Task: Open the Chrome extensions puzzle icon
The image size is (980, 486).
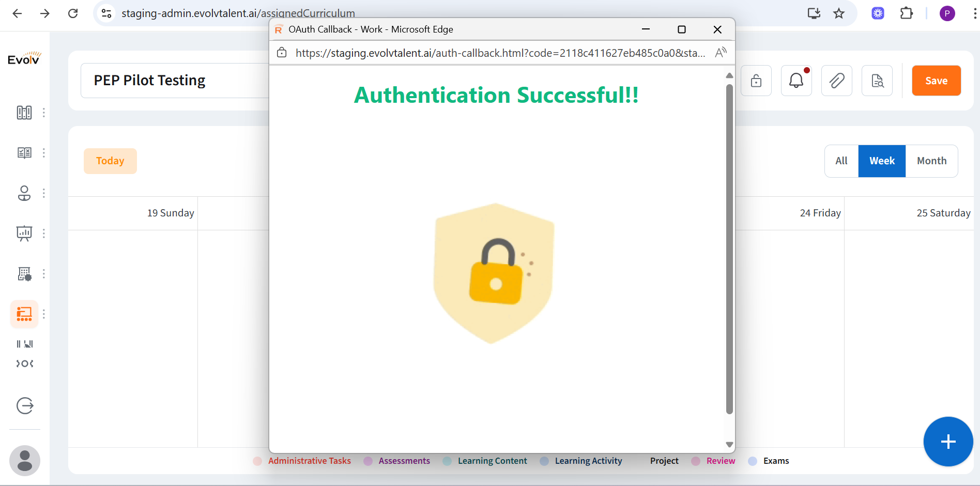Action: (x=907, y=13)
